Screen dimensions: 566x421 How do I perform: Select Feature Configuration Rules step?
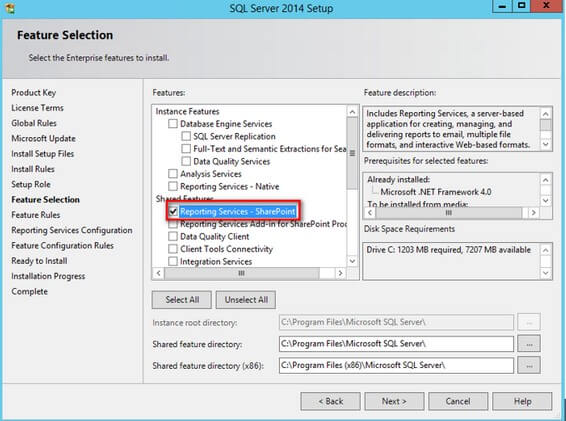[x=62, y=246]
